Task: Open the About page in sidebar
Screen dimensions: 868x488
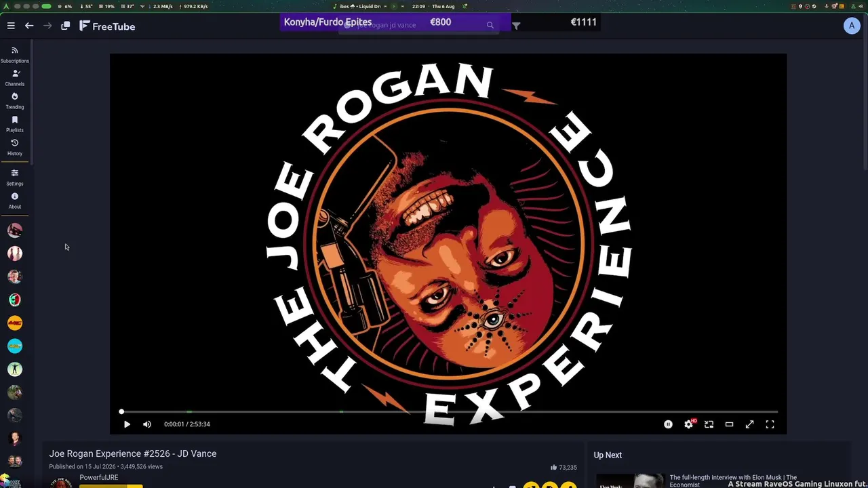Action: coord(15,201)
